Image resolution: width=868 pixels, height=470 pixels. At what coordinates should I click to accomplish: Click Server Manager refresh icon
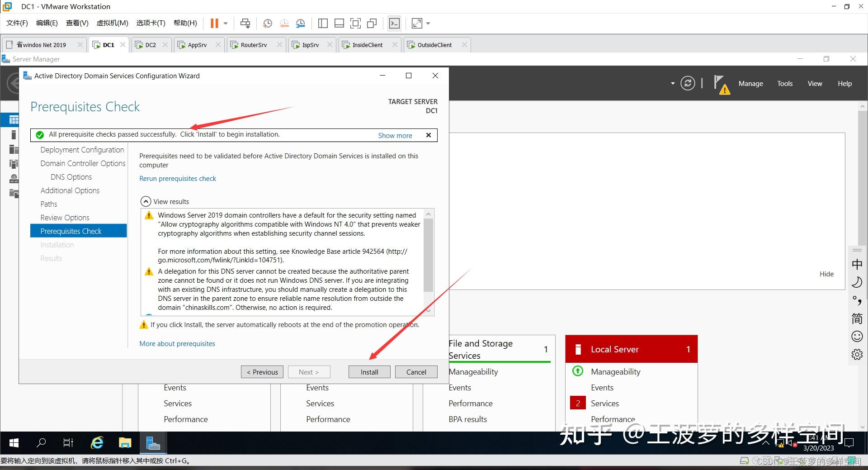coord(688,83)
